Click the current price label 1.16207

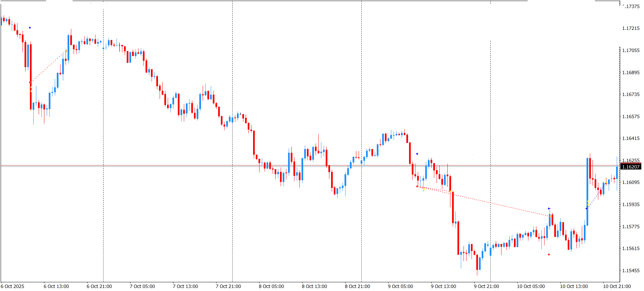(x=631, y=167)
